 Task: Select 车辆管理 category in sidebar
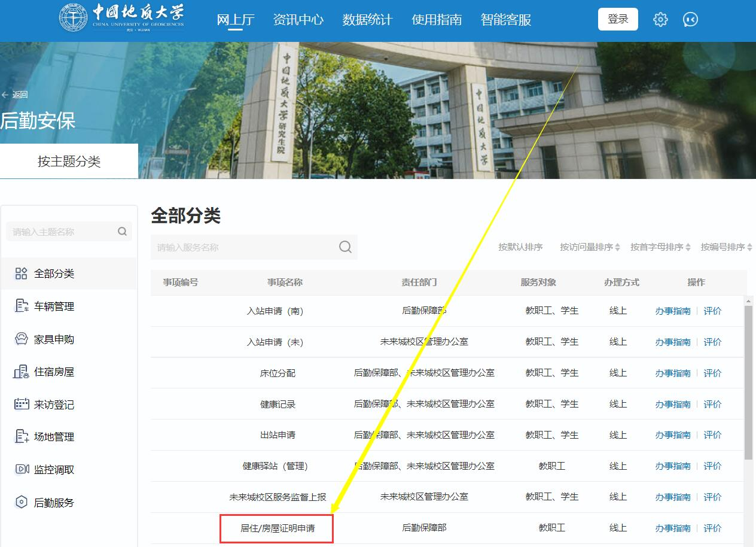54,306
